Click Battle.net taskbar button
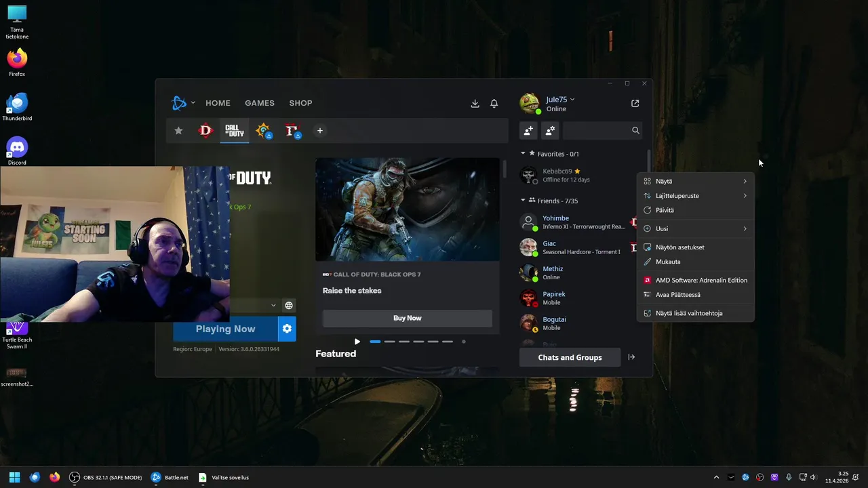This screenshot has height=488, width=868. point(170,477)
